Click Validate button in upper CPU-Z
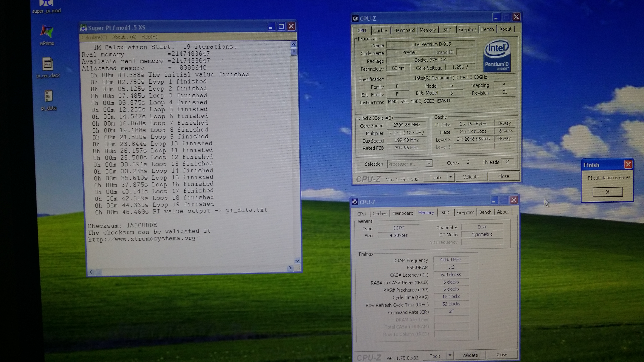Image resolution: width=644 pixels, height=362 pixels. coord(471,177)
